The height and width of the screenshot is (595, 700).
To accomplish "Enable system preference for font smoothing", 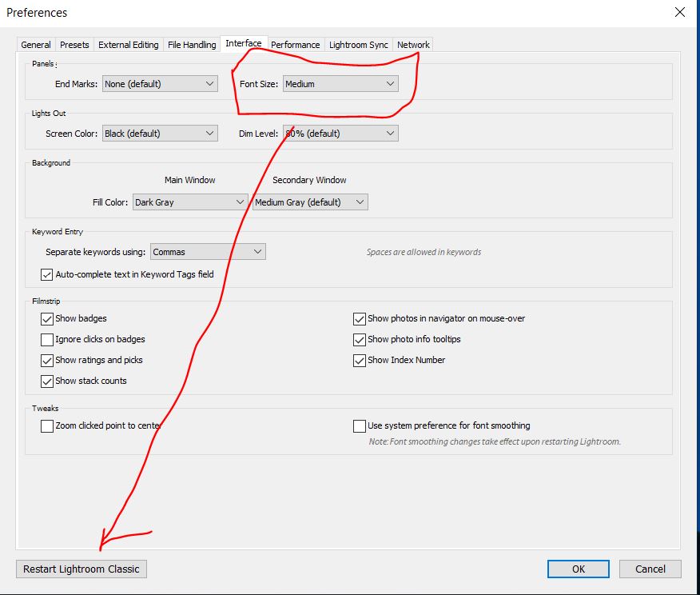I will (x=360, y=426).
